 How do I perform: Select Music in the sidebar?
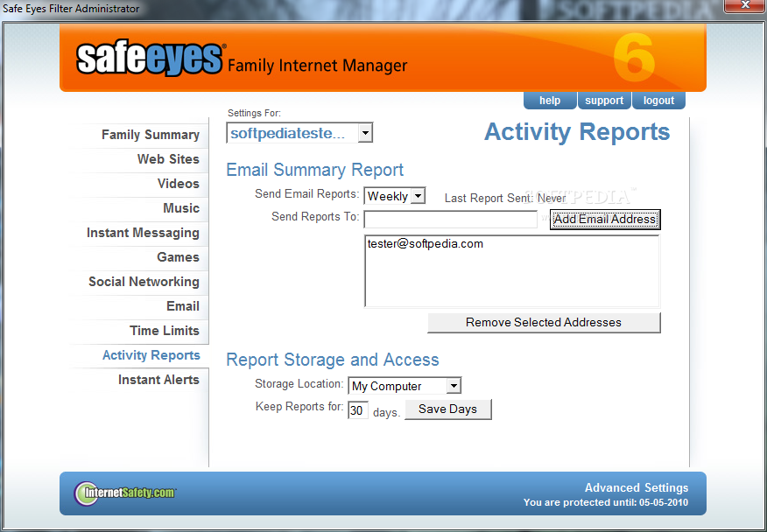[x=181, y=208]
